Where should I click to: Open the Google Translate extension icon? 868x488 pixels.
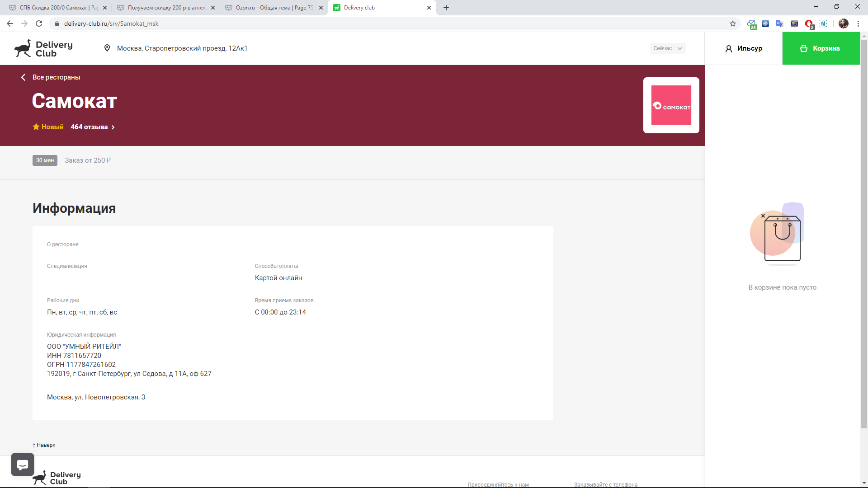[780, 23]
